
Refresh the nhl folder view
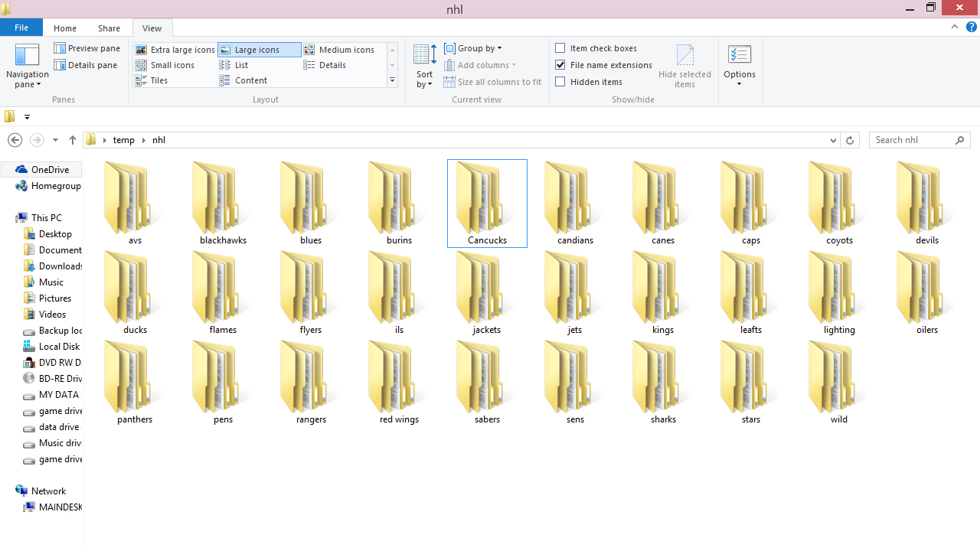pos(850,140)
